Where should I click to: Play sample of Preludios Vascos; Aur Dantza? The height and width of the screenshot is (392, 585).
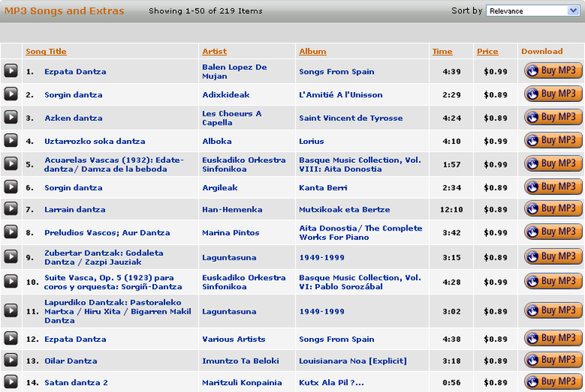click(x=11, y=232)
